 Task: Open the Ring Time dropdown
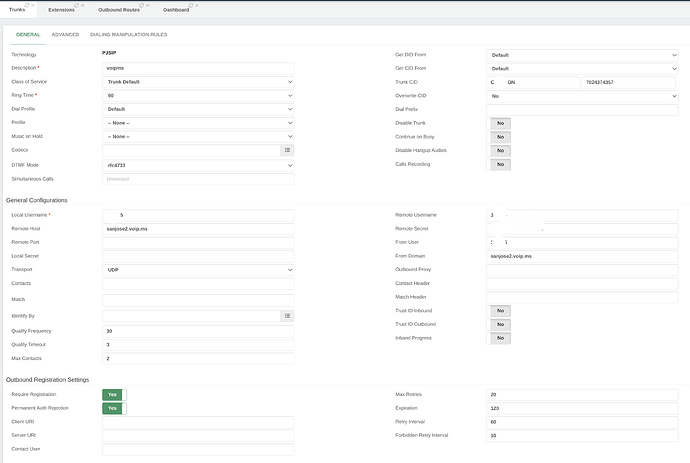coord(198,96)
